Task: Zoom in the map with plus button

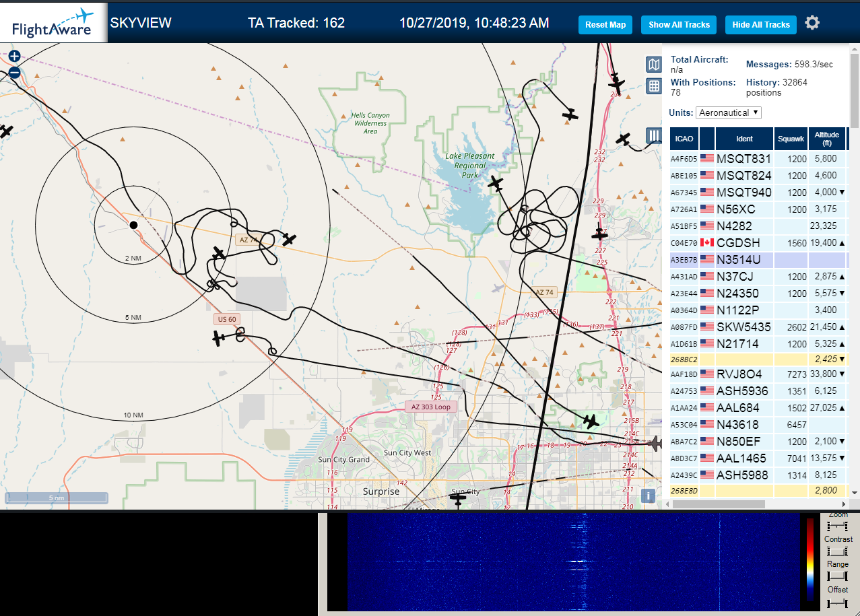Action: click(14, 57)
